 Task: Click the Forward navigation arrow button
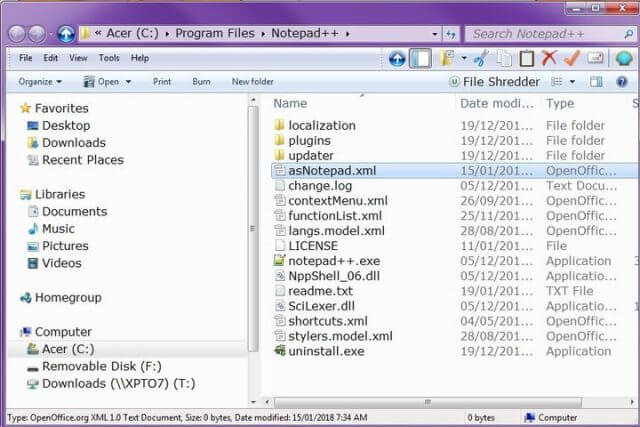pos(37,34)
